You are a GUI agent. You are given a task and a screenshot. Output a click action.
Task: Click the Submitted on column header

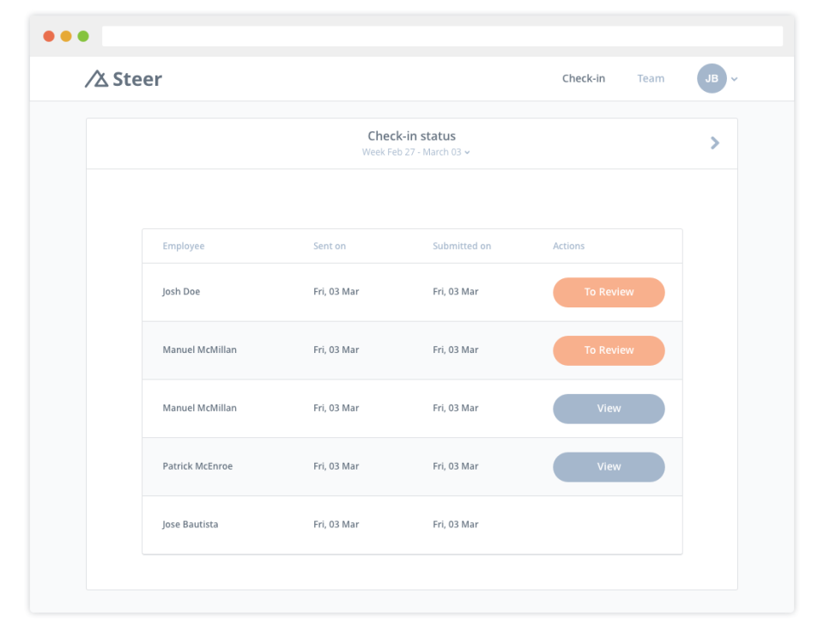click(462, 246)
